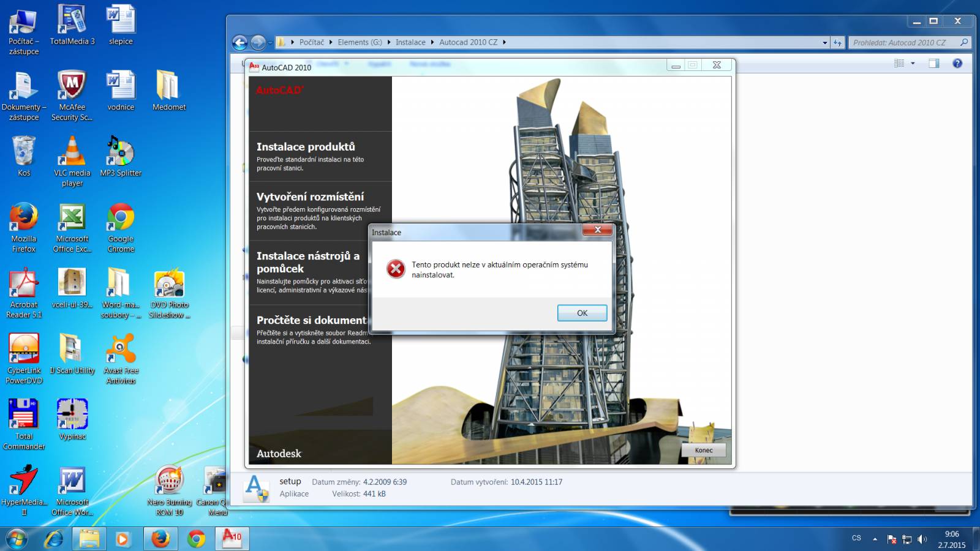This screenshot has width=980, height=551.
Task: Open Počítač desktop shortcut
Action: [x=24, y=31]
